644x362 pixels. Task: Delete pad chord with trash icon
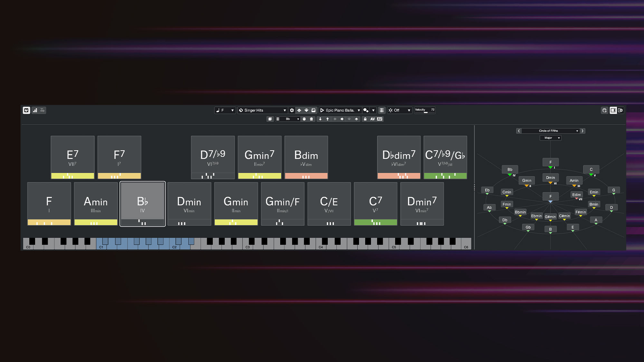[x=311, y=119]
